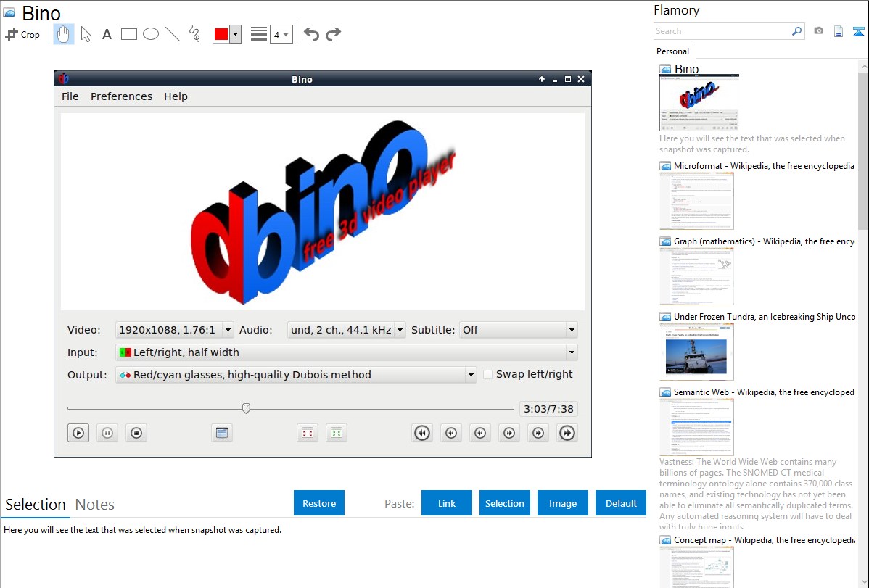Switch to the Notes tab
The image size is (869, 588).
point(95,505)
